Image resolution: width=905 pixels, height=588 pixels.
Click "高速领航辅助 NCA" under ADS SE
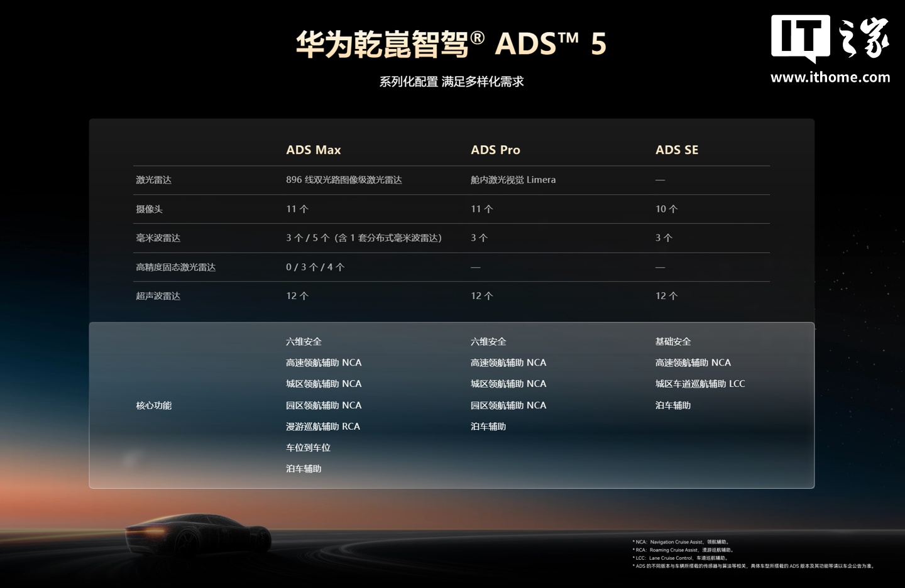point(693,363)
